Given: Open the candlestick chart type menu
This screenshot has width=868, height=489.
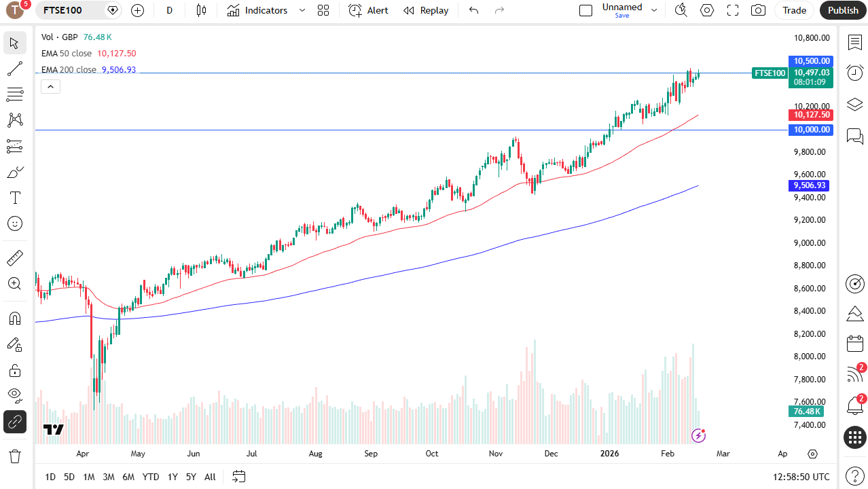Looking at the screenshot, I should point(201,10).
